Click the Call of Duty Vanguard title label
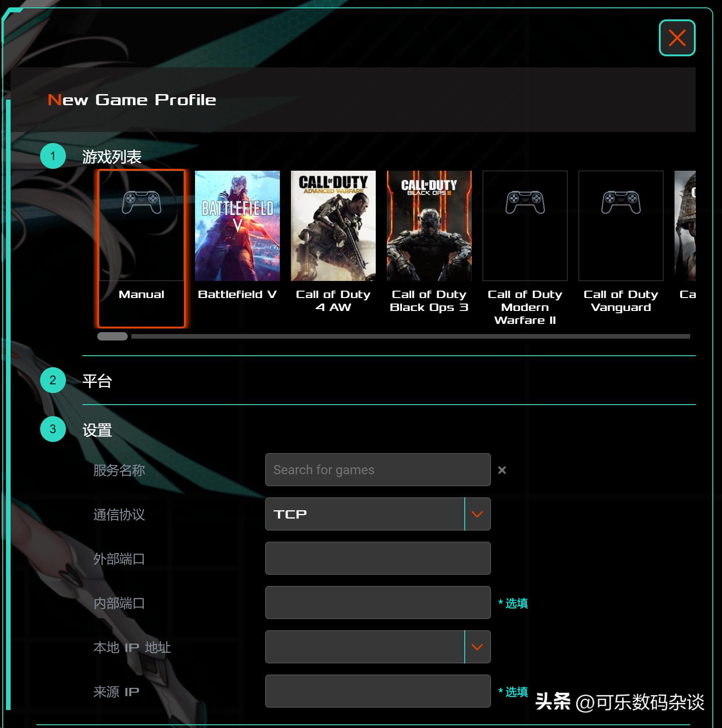 click(621, 301)
